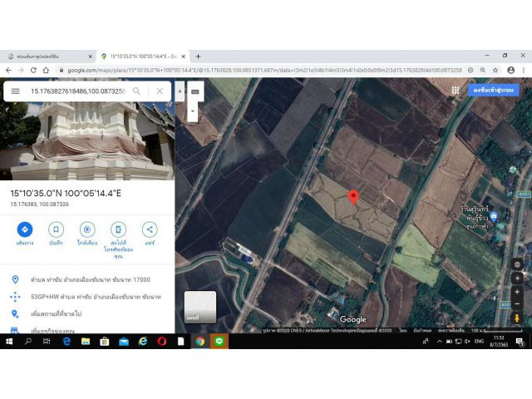This screenshot has height=399, width=532.
Task: Click Add a missing place row
Action: click(87, 314)
